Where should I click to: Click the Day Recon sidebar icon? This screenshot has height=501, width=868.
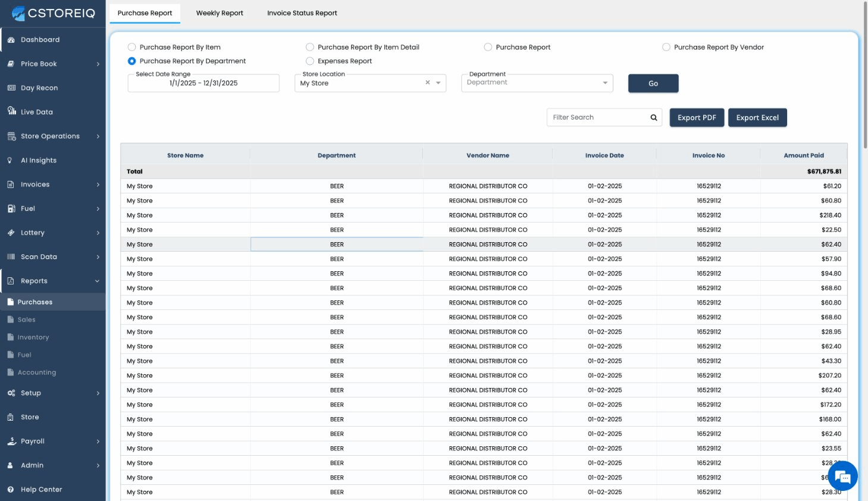coord(11,88)
